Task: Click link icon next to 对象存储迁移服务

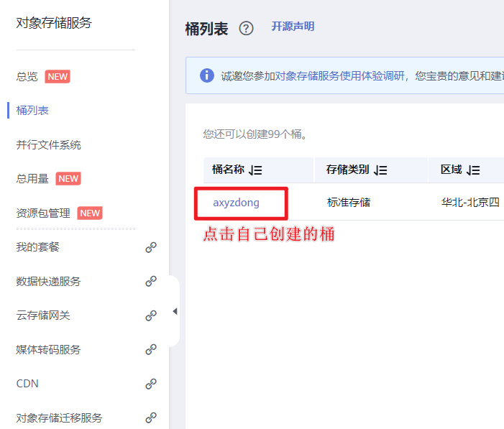Action: tap(151, 418)
